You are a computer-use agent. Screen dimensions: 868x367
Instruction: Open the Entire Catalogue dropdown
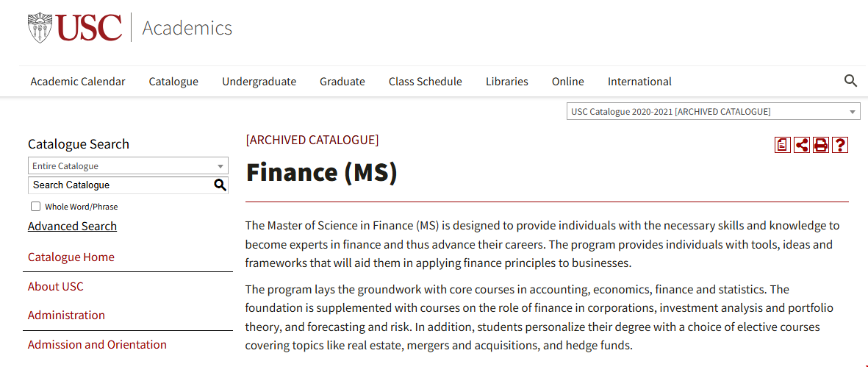[128, 166]
